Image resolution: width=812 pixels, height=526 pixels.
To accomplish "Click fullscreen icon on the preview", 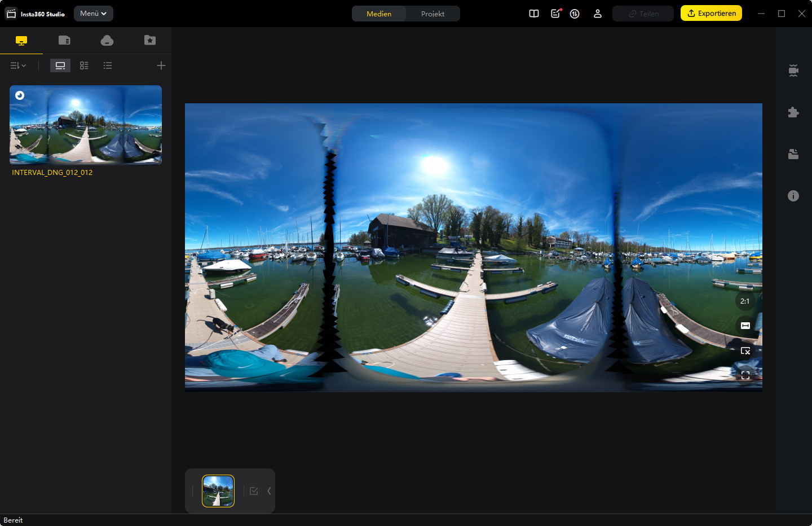I will (745, 375).
